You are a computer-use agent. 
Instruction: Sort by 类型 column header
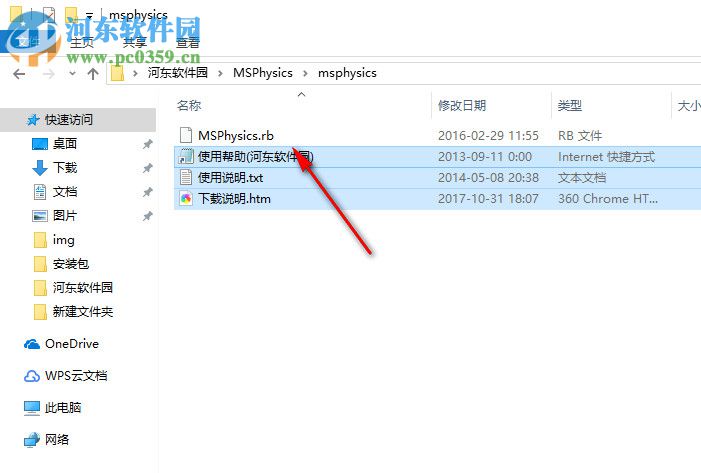tap(570, 106)
